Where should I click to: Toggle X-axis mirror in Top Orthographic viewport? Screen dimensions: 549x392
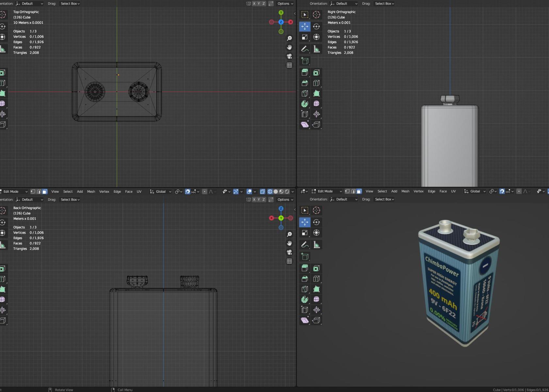254,4
